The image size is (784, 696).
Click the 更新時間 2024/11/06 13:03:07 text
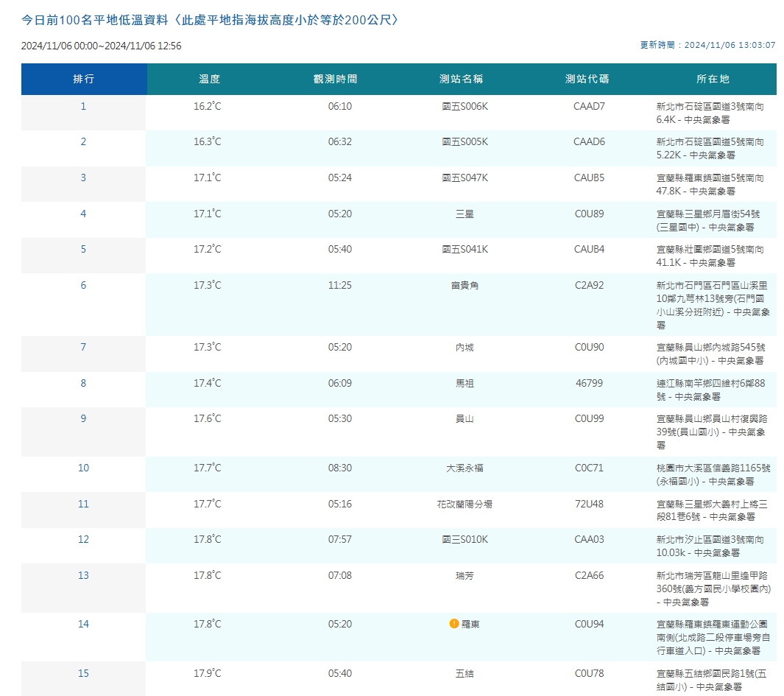[x=707, y=45]
